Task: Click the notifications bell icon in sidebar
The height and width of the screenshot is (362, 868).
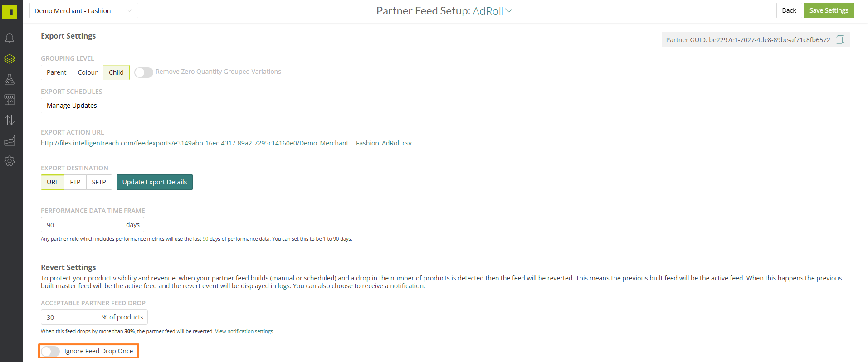Action: pos(10,38)
